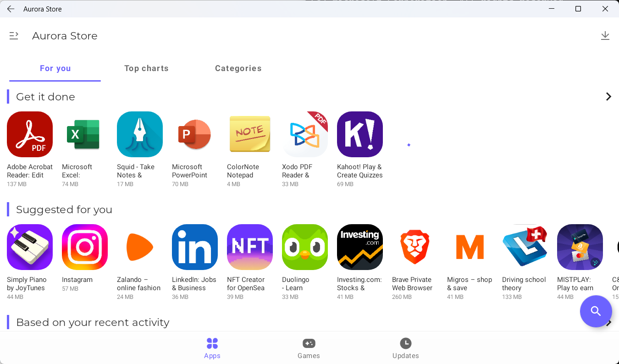Image resolution: width=619 pixels, height=364 pixels.
Task: Go back using the title bar arrow
Action: (11, 9)
